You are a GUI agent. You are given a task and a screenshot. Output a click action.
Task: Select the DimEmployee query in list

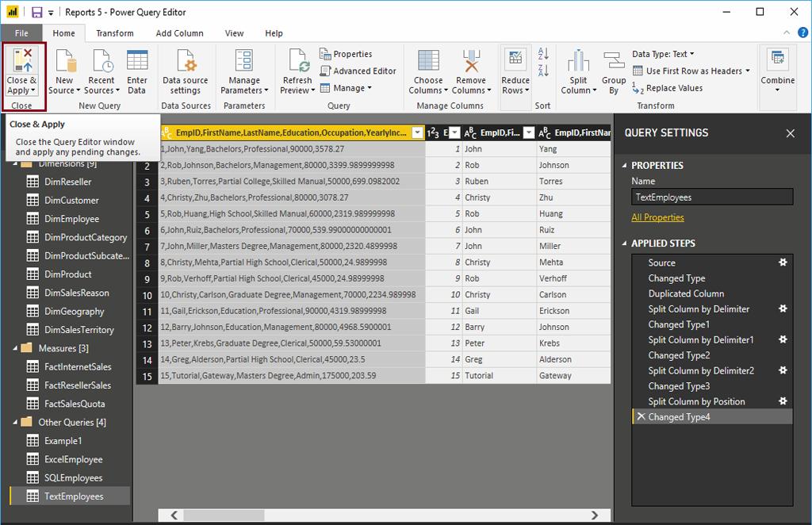[71, 219]
